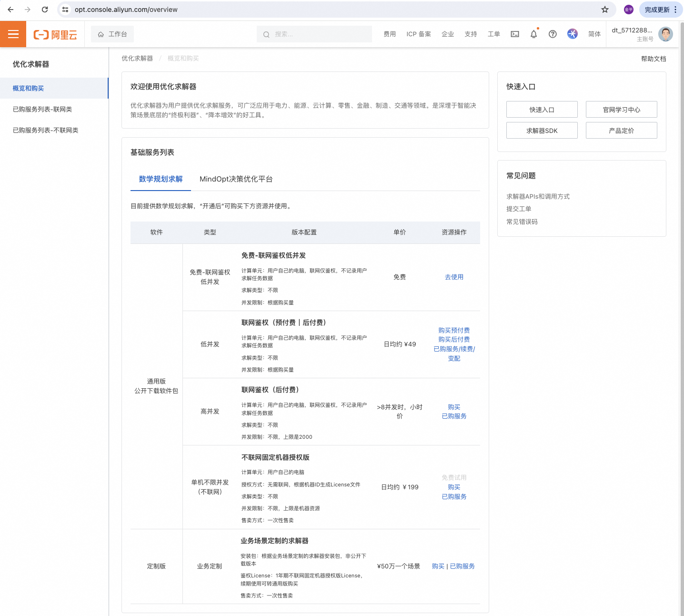Open 工作台 workbench
This screenshot has width=684, height=616.
(112, 34)
